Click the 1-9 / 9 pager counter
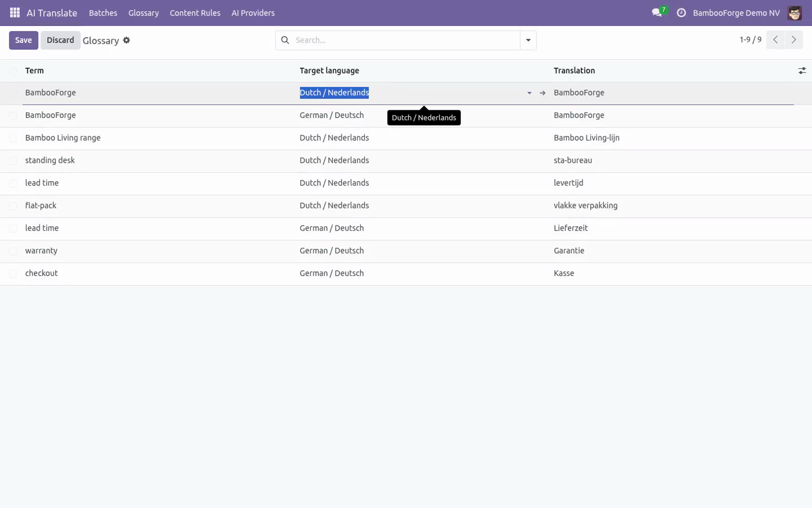Viewport: 812px width, 508px height. click(750, 40)
